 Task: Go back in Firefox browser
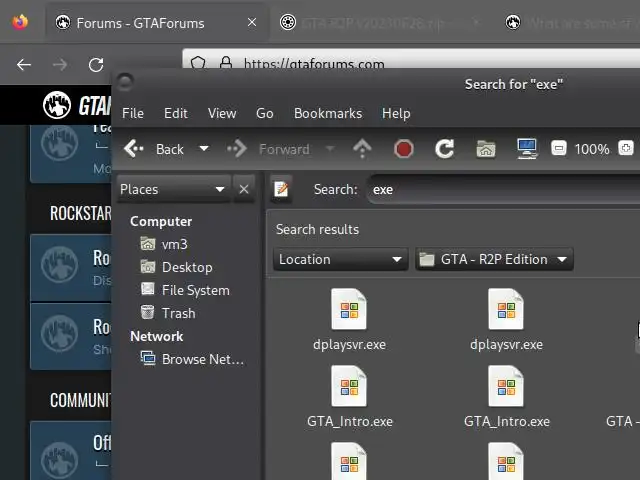tap(24, 64)
